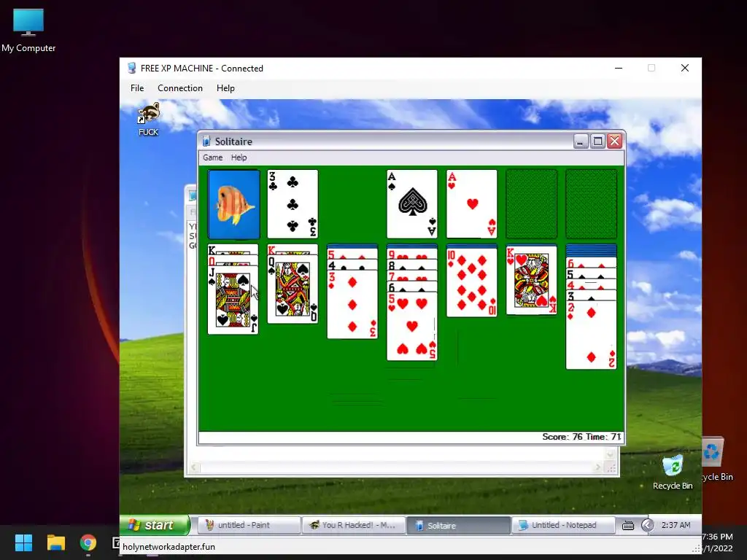Click the Ace of hearts foundation card
The image size is (747, 560).
(472, 204)
